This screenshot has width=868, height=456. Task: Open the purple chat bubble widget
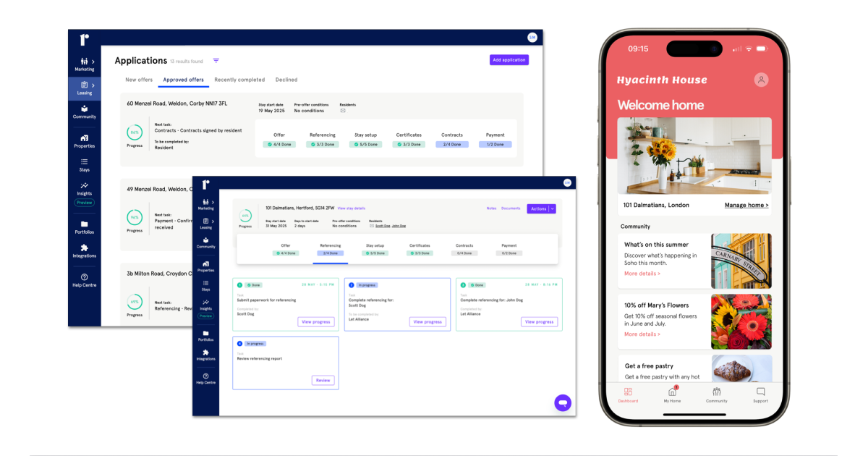coord(563,403)
